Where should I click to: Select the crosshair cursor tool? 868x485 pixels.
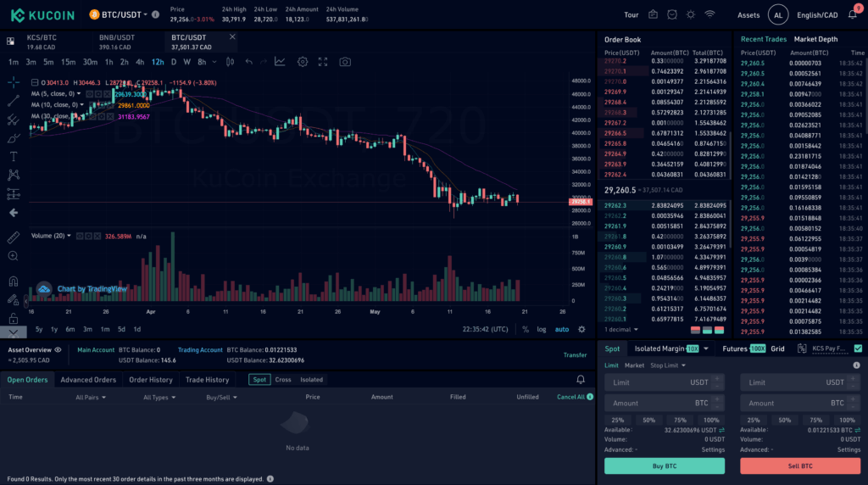point(14,82)
